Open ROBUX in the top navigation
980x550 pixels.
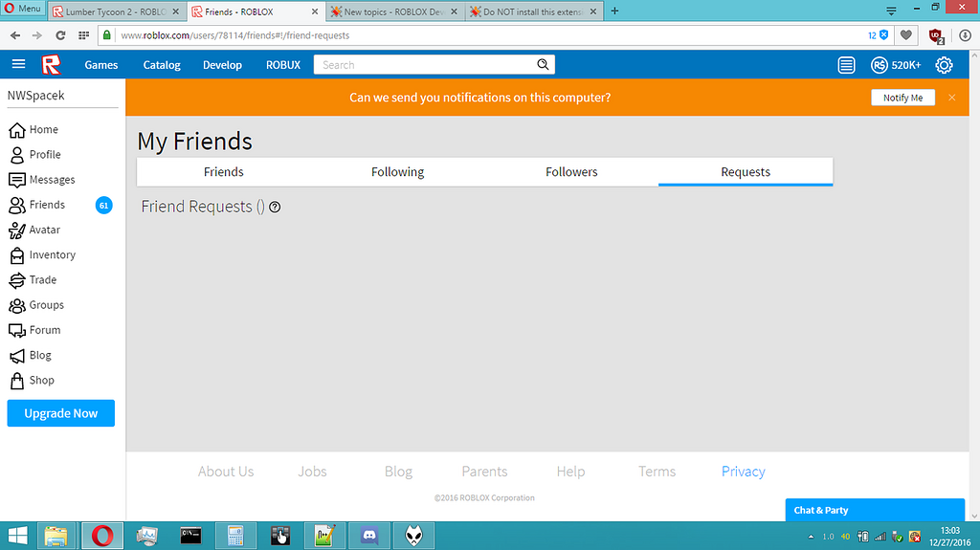[x=283, y=65]
